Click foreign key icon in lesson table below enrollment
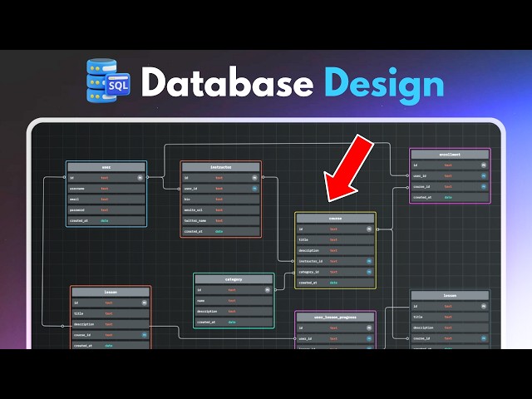The image size is (532, 399). pyautogui.click(x=484, y=338)
